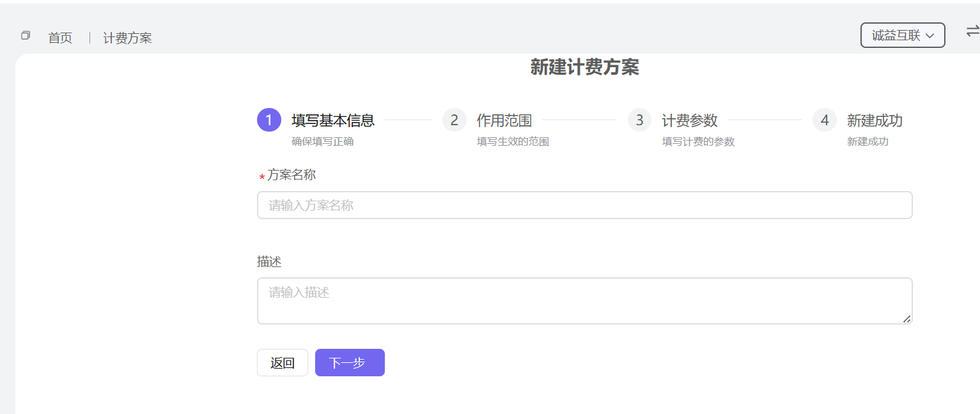Click the copy pages icon beside the breadcrumb
The image size is (980, 414).
point(25,35)
